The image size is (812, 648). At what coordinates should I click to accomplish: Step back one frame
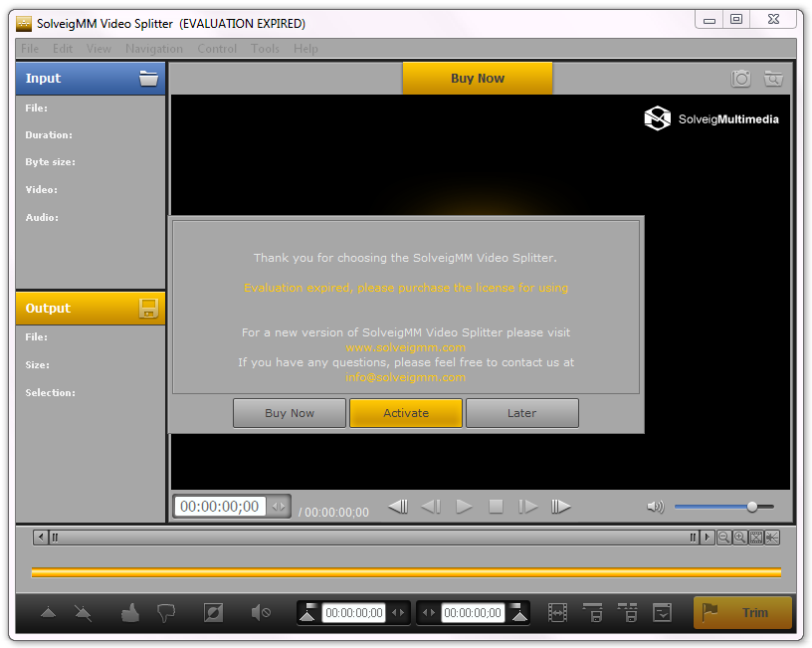(431, 506)
